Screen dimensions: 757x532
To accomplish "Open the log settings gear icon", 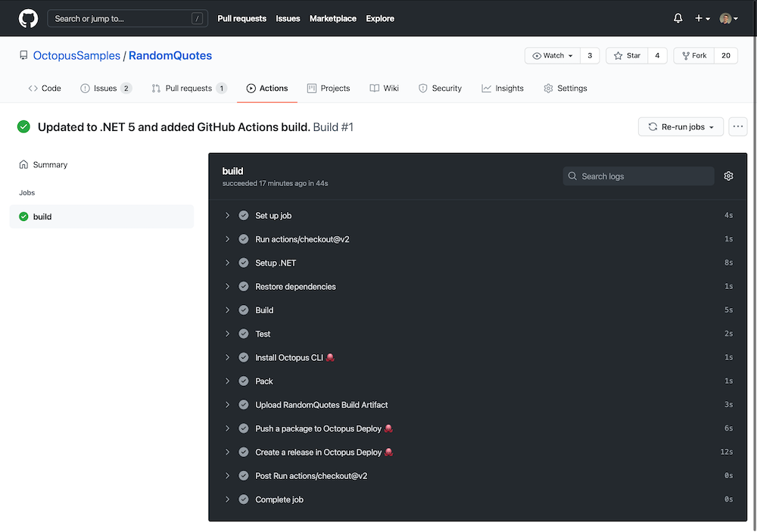I will 728,176.
